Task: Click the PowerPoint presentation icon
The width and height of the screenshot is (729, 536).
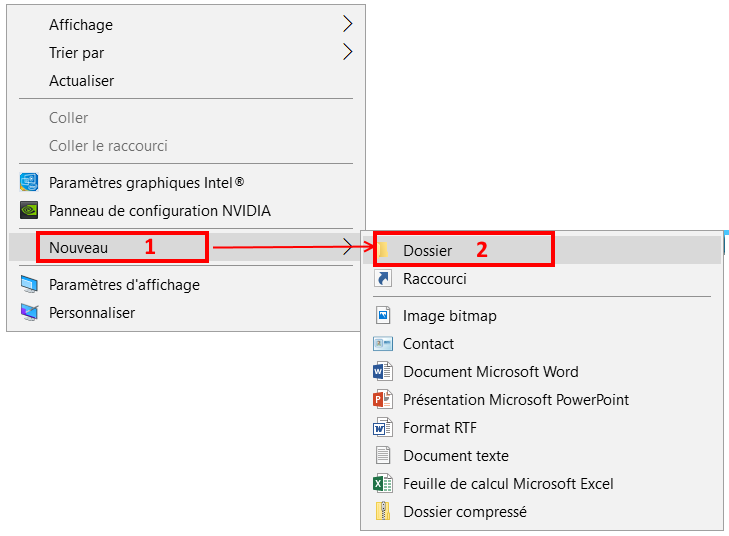Action: [x=383, y=399]
